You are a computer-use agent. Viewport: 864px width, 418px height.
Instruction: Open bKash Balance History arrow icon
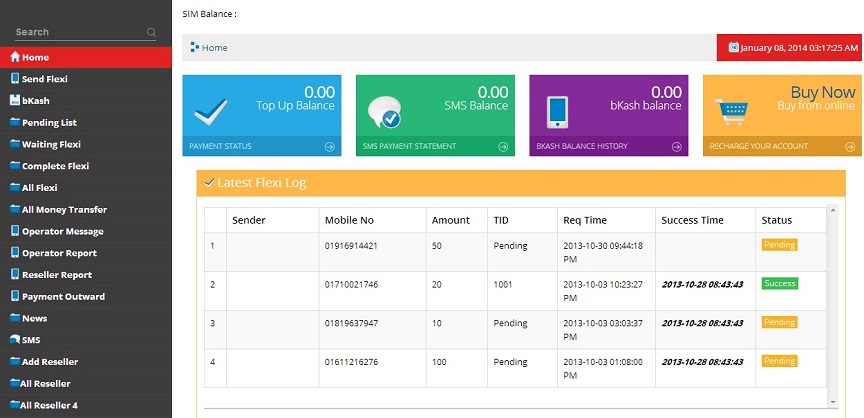tap(677, 146)
